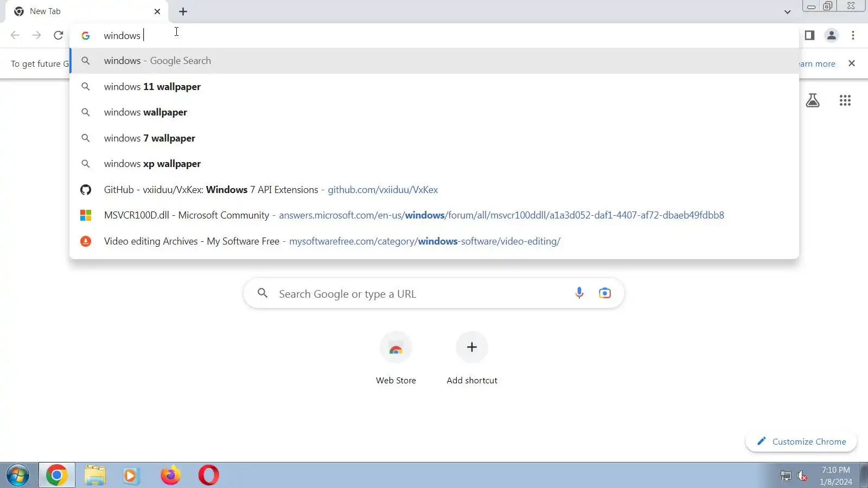Open Chrome Labs flask icon
This screenshot has width=868, height=488.
click(x=813, y=100)
